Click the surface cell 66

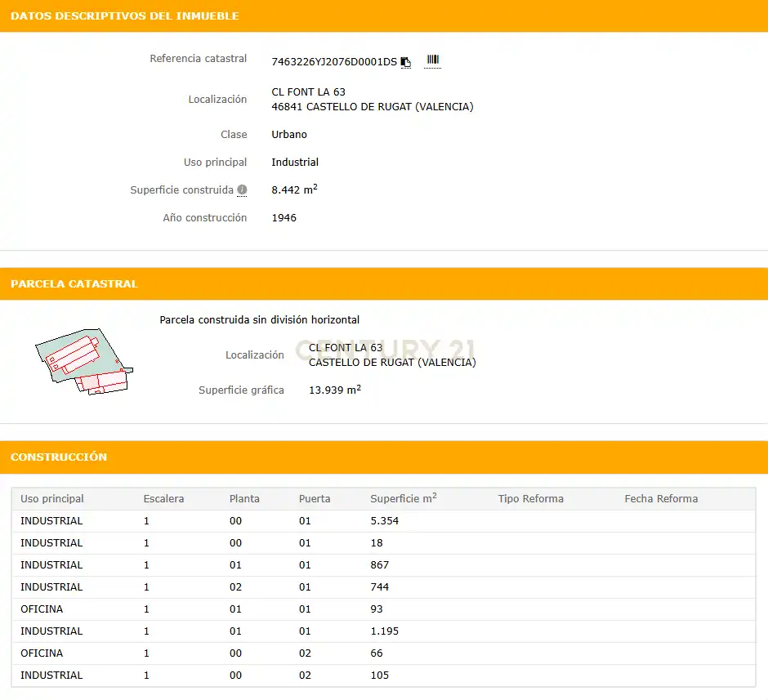[x=377, y=653]
